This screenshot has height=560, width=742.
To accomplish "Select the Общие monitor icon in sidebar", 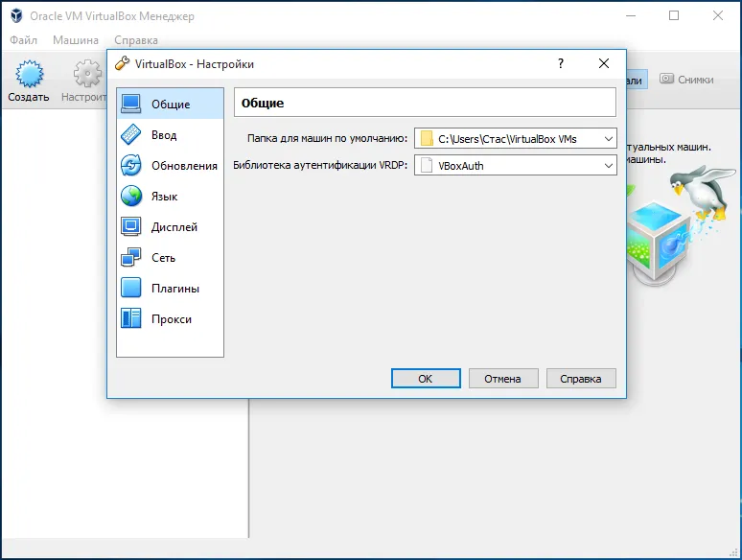I will [x=130, y=104].
